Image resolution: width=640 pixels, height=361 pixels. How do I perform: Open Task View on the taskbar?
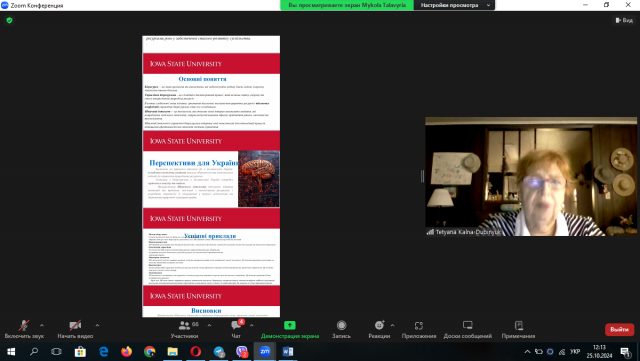point(56,352)
